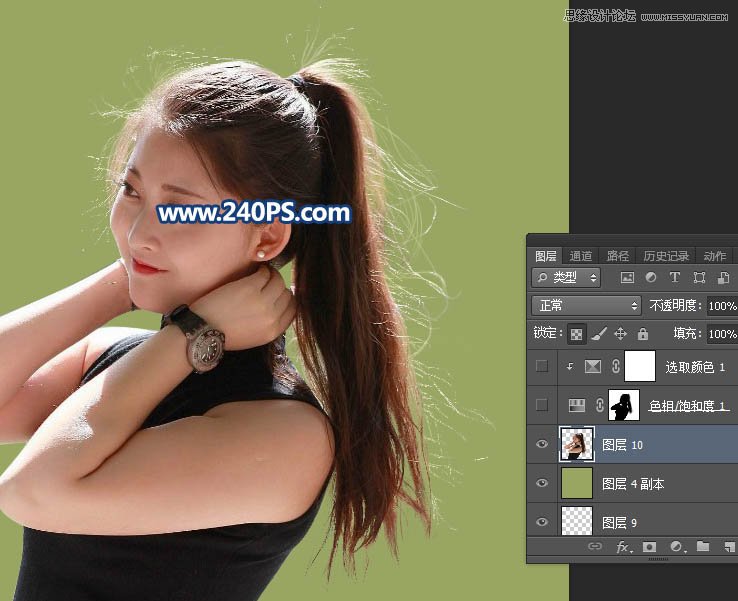Select the 色相/饱和度 1 mask thumbnail
Viewport: 738px width, 601px height.
[x=624, y=405]
